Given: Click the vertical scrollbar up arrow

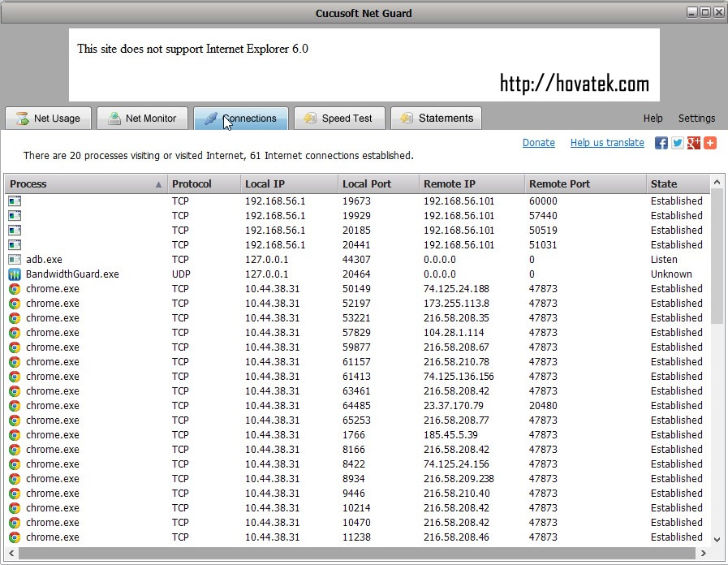Looking at the screenshot, I should pos(717,183).
